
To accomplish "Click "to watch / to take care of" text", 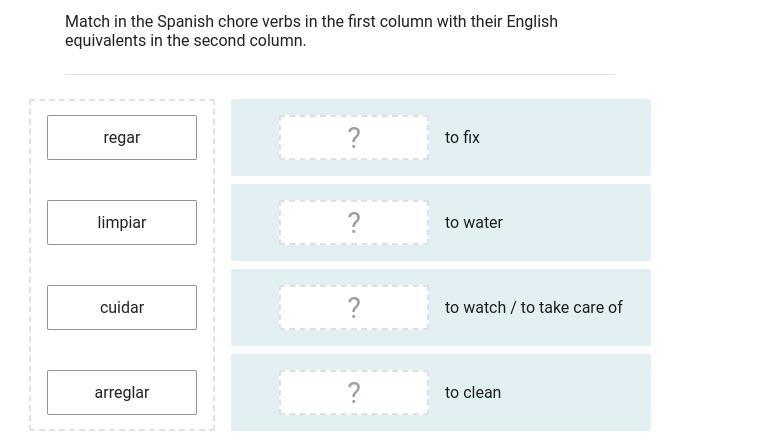I will [533, 307].
